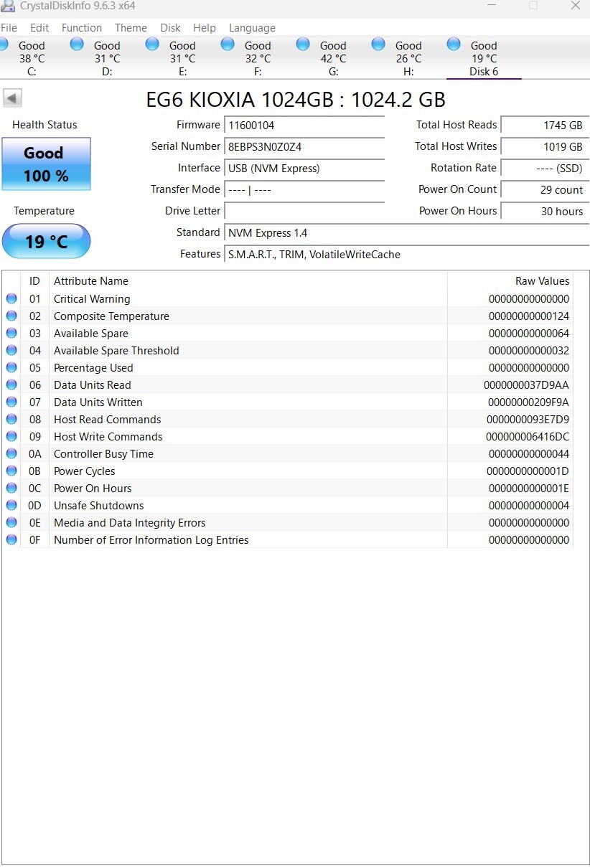This screenshot has height=868, width=590.
Task: Click the Good 100 % health status button
Action: tap(46, 164)
